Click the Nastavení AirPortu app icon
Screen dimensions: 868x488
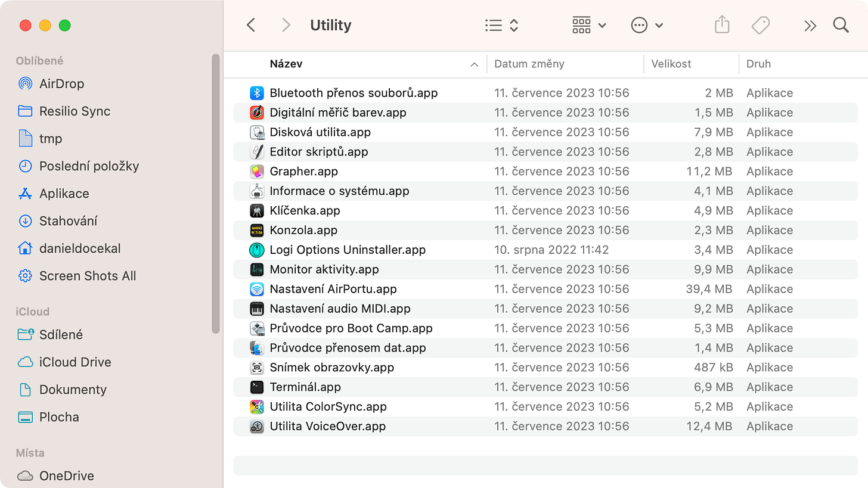pyautogui.click(x=257, y=290)
